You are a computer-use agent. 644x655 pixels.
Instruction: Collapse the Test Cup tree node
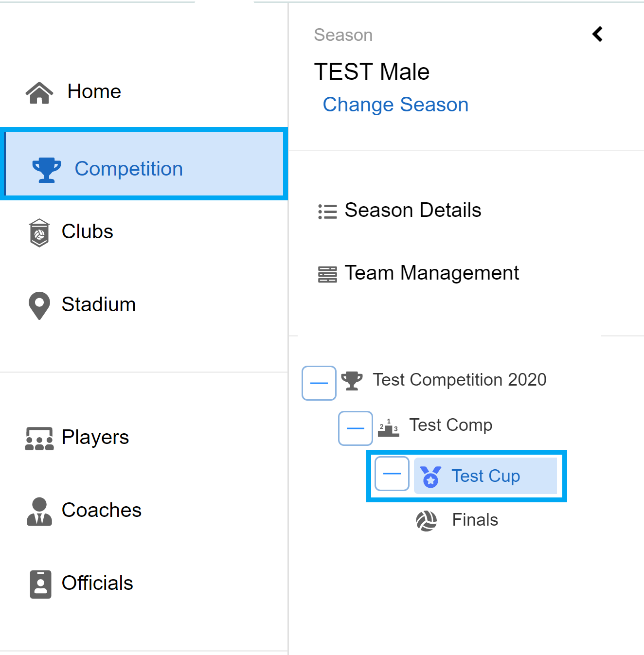pos(392,474)
